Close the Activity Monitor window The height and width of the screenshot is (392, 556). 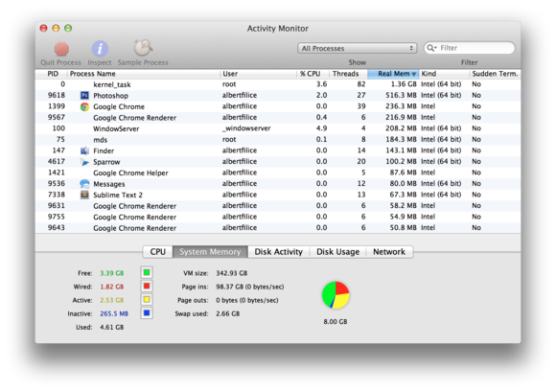point(43,28)
